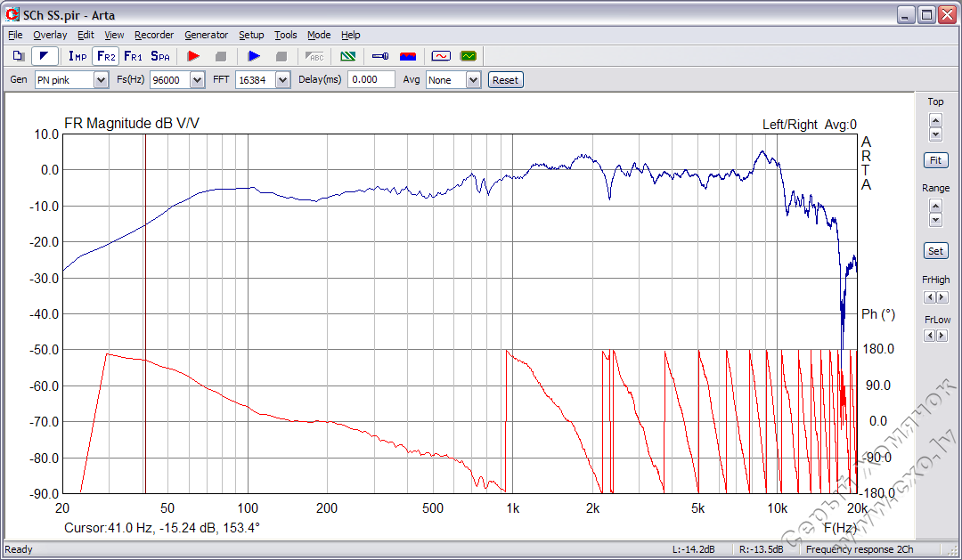962x560 pixels.
Task: Click the 'R:-13.5dB' status bar entry
Action: 761,549
